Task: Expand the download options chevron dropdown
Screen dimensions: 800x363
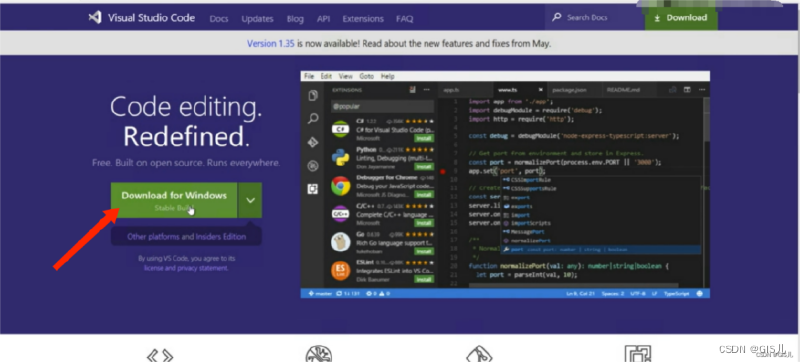Action: [250, 200]
